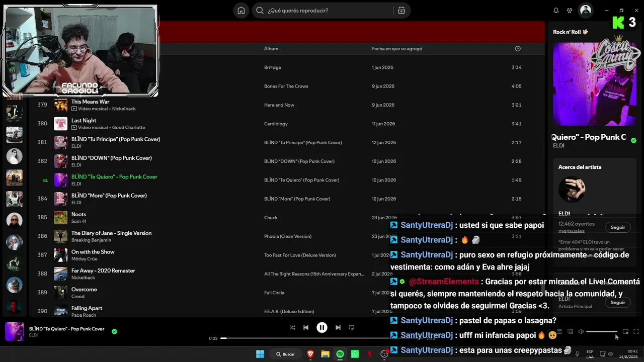Image resolution: width=644 pixels, height=362 pixels.
Task: Open the large album art in right panel
Action: (x=595, y=84)
